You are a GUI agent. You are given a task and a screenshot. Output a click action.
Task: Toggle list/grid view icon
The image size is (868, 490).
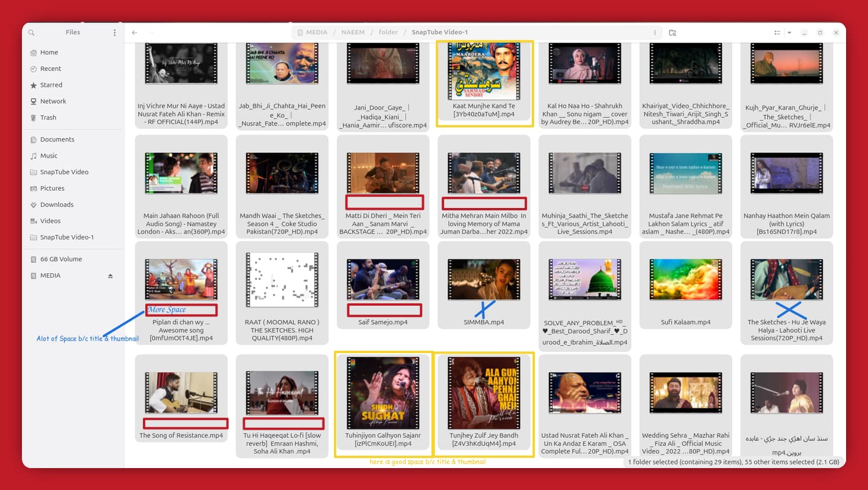[x=777, y=33]
